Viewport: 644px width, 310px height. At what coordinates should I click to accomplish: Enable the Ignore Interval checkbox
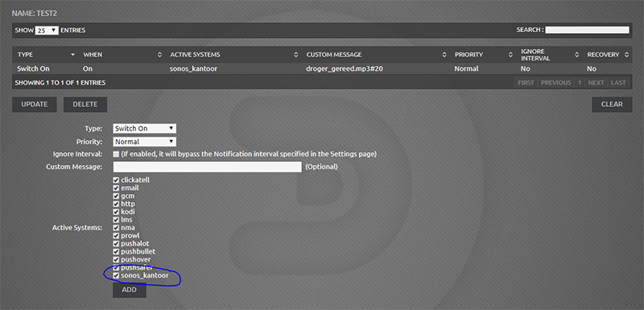tap(116, 155)
